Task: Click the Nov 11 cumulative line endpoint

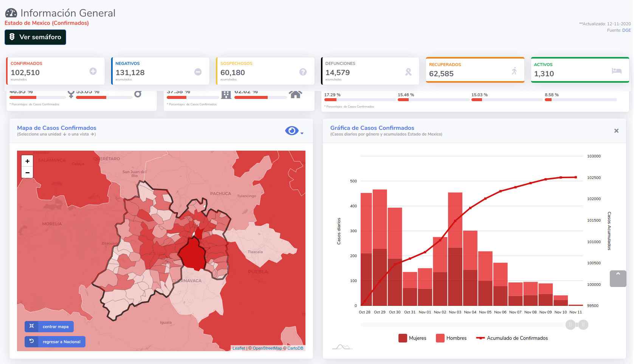Action: 576,177
